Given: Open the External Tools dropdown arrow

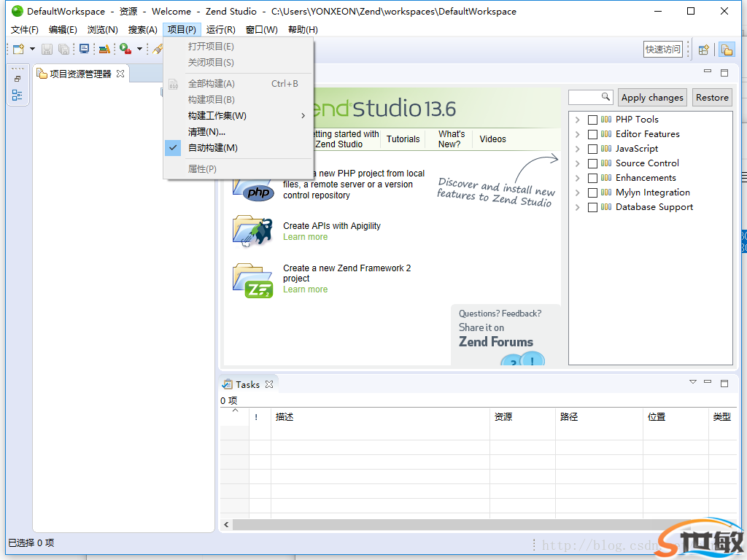Looking at the screenshot, I should (139, 49).
